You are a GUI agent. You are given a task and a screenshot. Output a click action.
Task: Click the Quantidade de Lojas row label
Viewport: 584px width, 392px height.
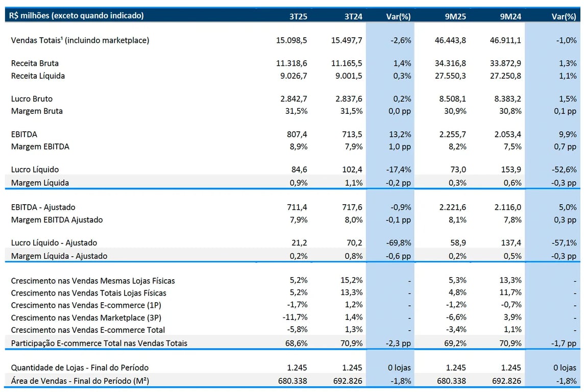point(80,367)
